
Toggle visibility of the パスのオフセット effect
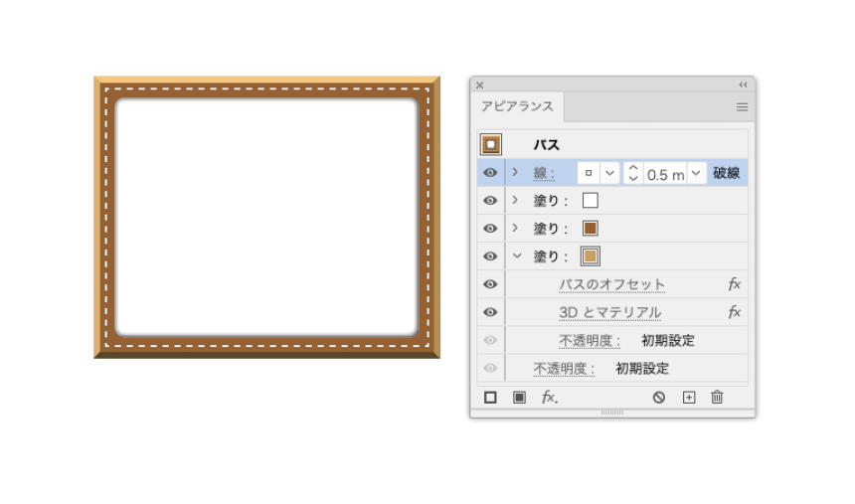(x=490, y=284)
